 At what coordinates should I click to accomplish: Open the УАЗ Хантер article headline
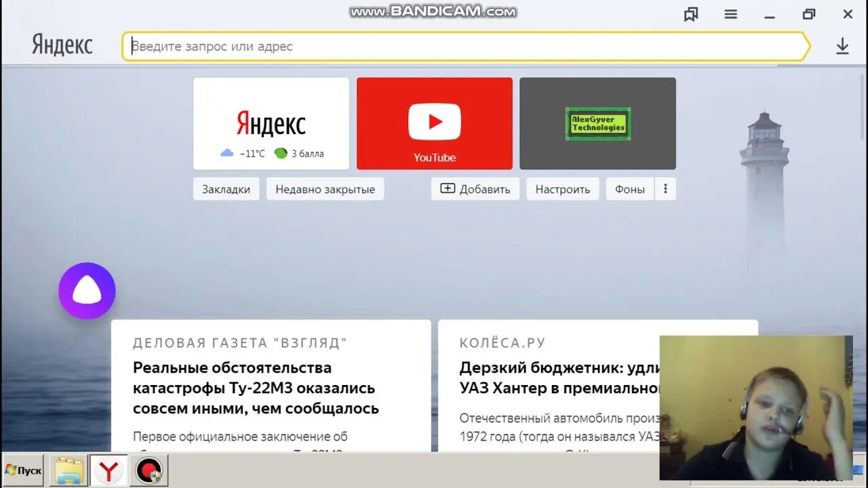coord(559,378)
